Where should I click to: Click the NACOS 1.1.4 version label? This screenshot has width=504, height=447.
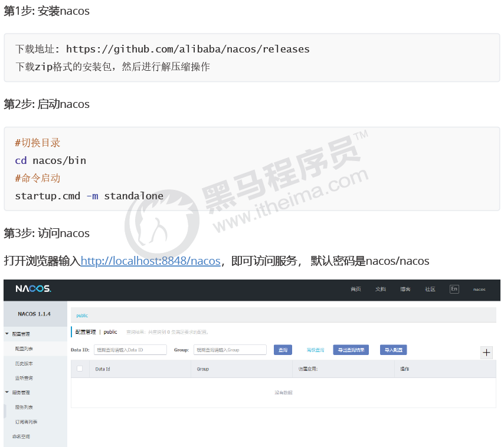click(34, 314)
